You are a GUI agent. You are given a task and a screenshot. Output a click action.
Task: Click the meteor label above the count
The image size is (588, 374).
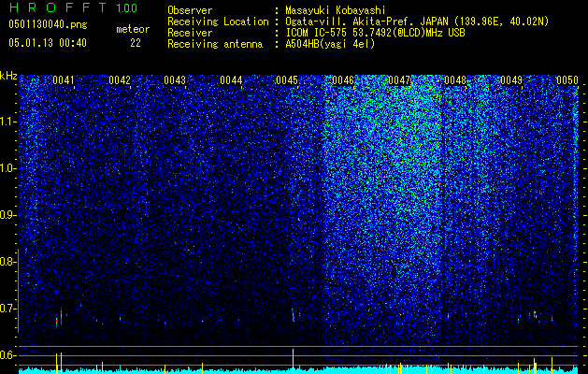[x=133, y=29]
